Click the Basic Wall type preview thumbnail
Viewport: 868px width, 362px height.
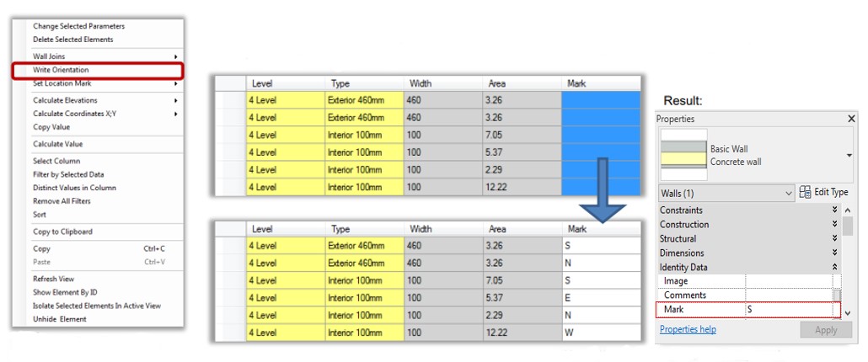(682, 154)
